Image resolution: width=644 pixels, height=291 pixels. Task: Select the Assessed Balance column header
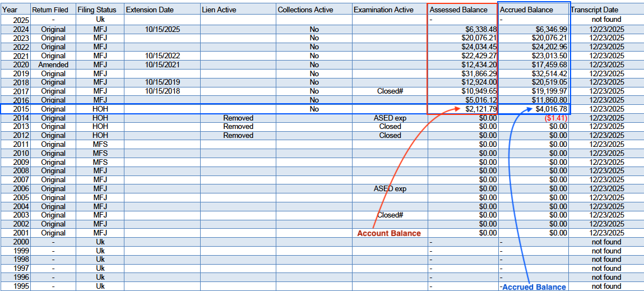(x=458, y=10)
